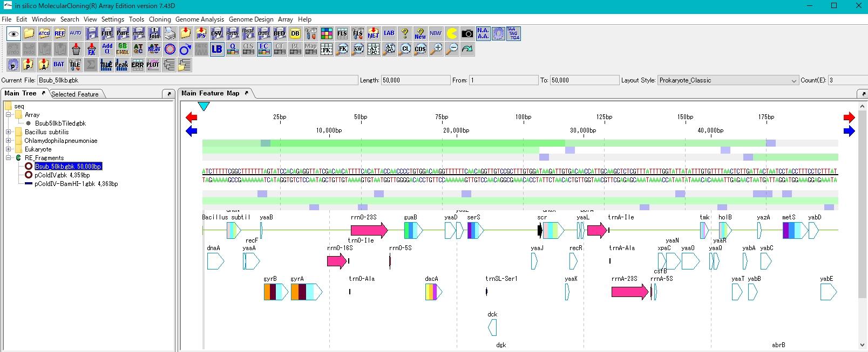Click the ATCG open-folder icon
This screenshot has height=352, width=868.
click(44, 33)
